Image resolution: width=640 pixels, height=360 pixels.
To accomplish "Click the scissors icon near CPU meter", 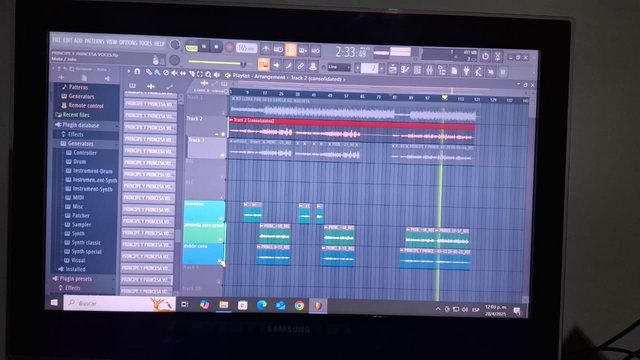I will 497,56.
